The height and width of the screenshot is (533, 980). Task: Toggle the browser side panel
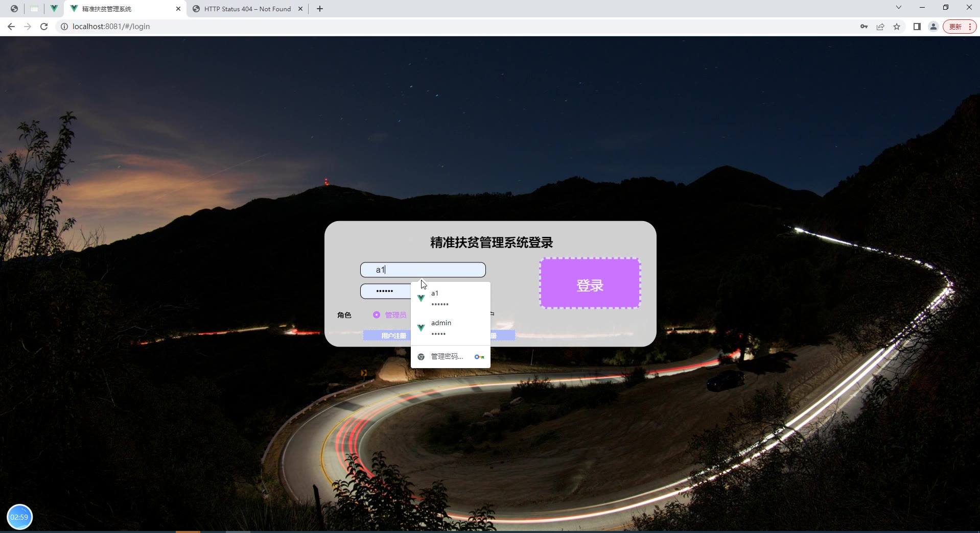click(x=917, y=27)
